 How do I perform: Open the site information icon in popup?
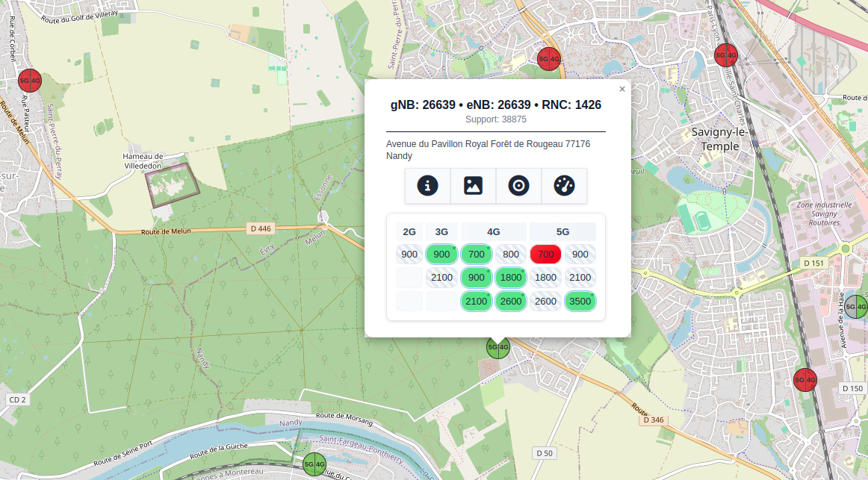427,186
